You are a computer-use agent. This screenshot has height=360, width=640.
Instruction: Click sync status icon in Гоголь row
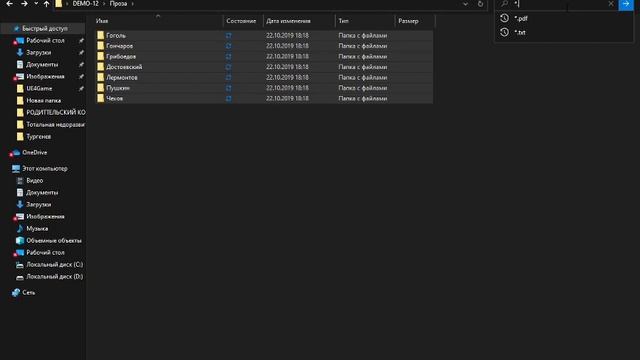coord(229,36)
